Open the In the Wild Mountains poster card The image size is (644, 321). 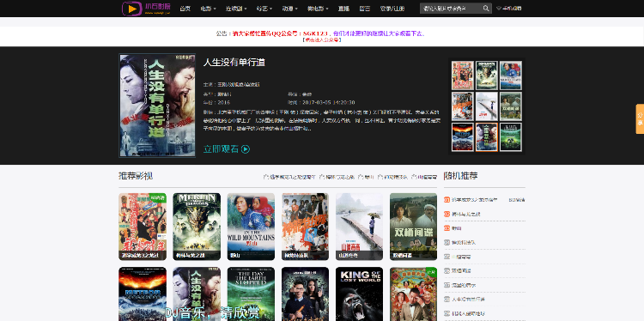[x=251, y=227]
